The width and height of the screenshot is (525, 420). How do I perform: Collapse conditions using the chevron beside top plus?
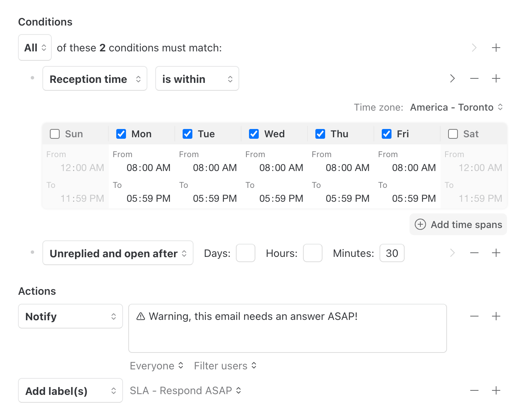point(474,48)
